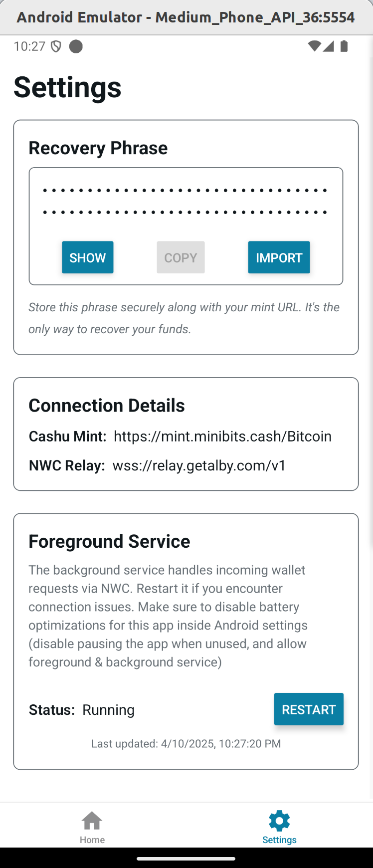The height and width of the screenshot is (868, 373).
Task: Tap the bottom gesture navigation handle
Action: click(x=186, y=859)
